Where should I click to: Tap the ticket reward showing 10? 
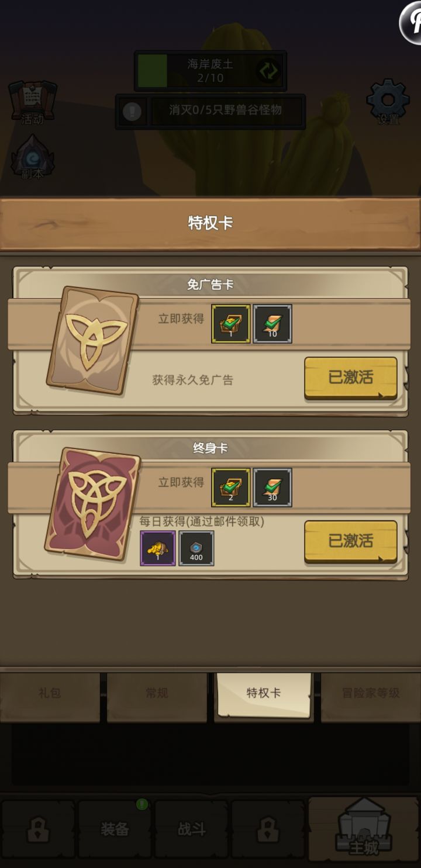(x=272, y=323)
